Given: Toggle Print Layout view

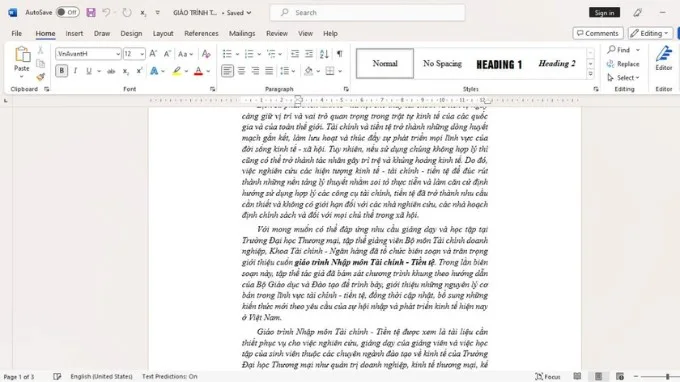Looking at the screenshot, I should pyautogui.click(x=598, y=376).
